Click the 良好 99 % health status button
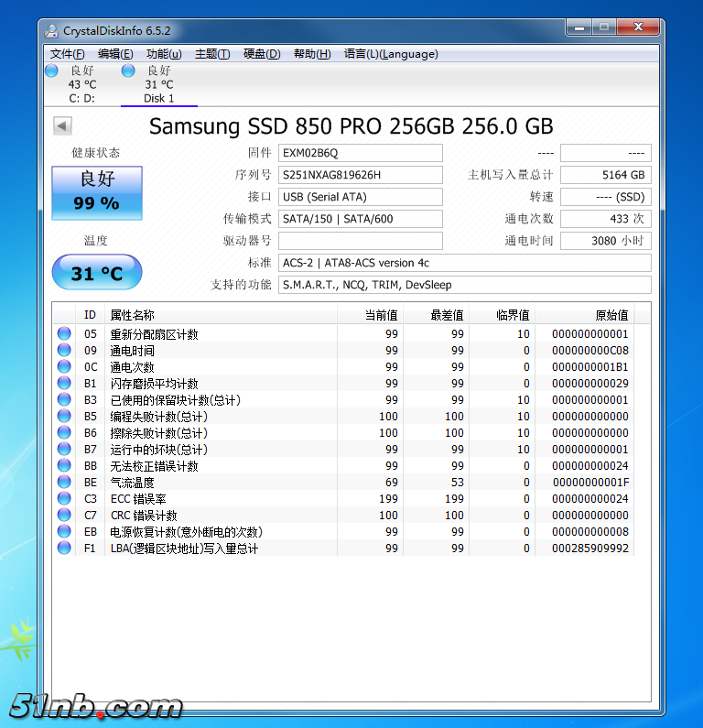 97,192
